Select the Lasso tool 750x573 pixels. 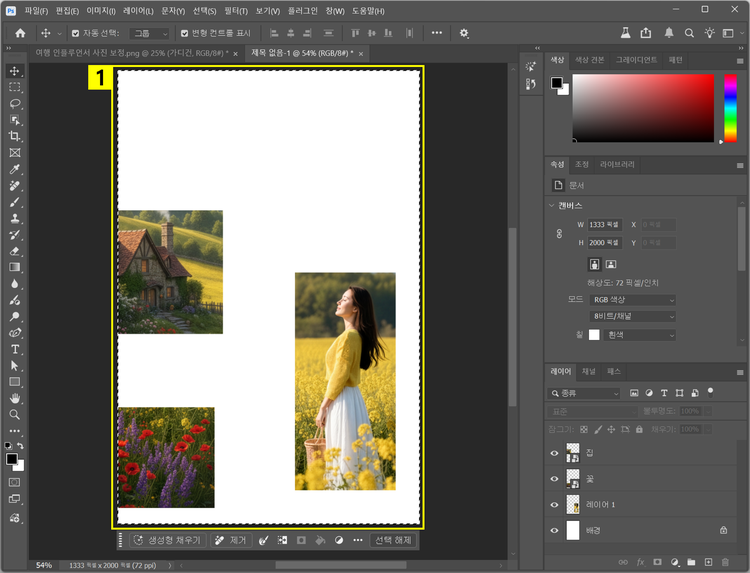click(x=15, y=104)
